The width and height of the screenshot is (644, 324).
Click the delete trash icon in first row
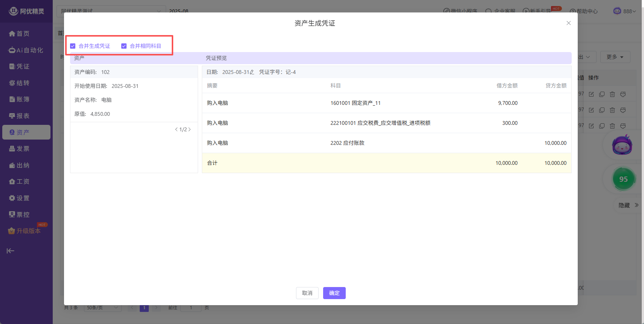tap(612, 94)
